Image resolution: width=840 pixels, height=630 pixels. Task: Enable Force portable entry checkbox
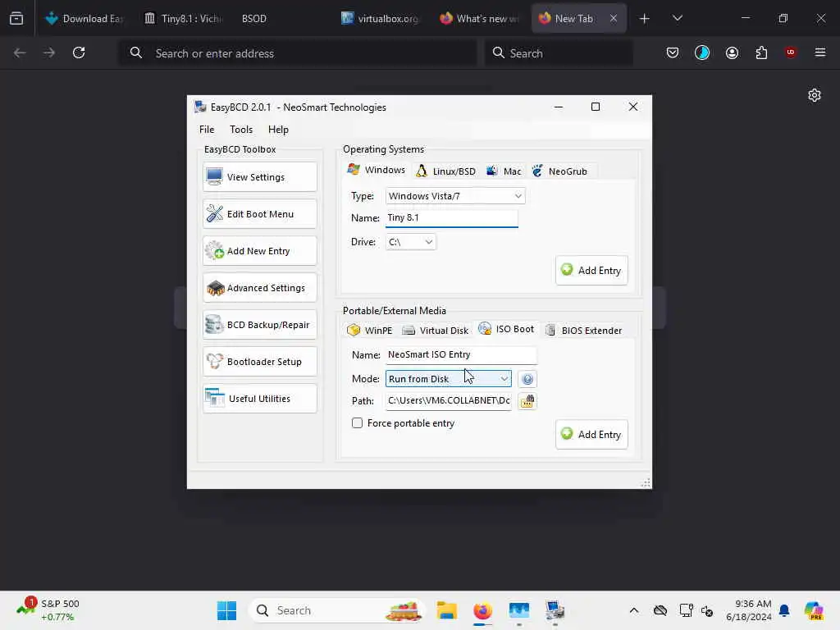coord(358,423)
